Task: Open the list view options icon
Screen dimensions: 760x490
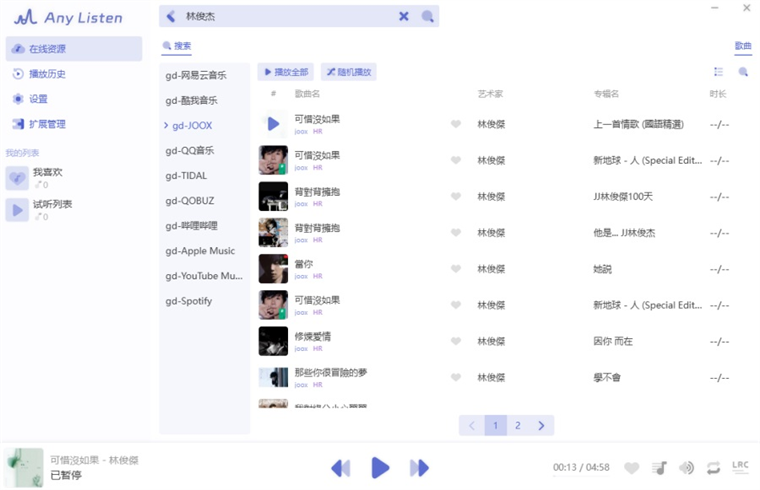Action: pos(718,72)
